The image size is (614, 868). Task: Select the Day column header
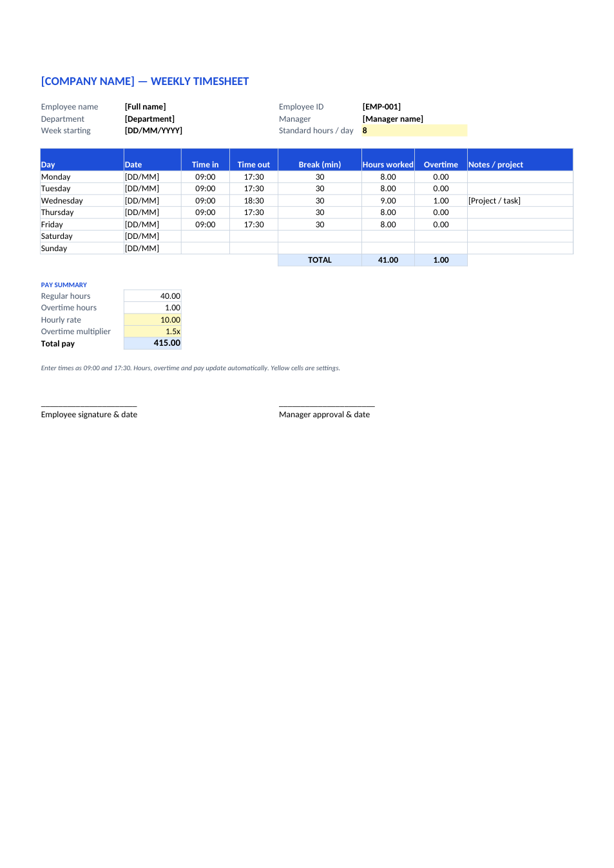[x=82, y=160]
